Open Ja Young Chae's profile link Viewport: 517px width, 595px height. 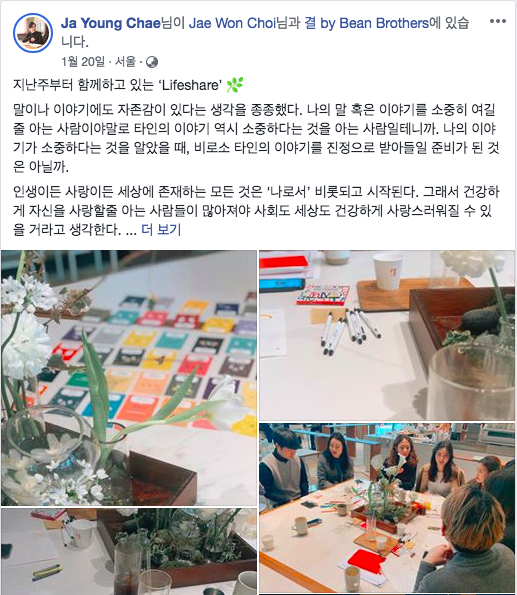tap(111, 23)
